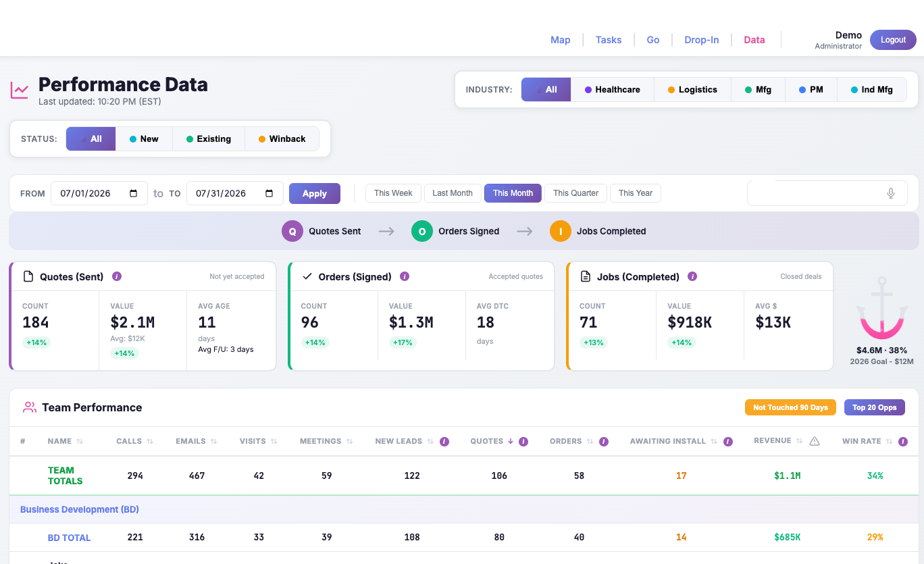Click the microphone icon in search box
The image size is (924, 564).
tap(891, 193)
